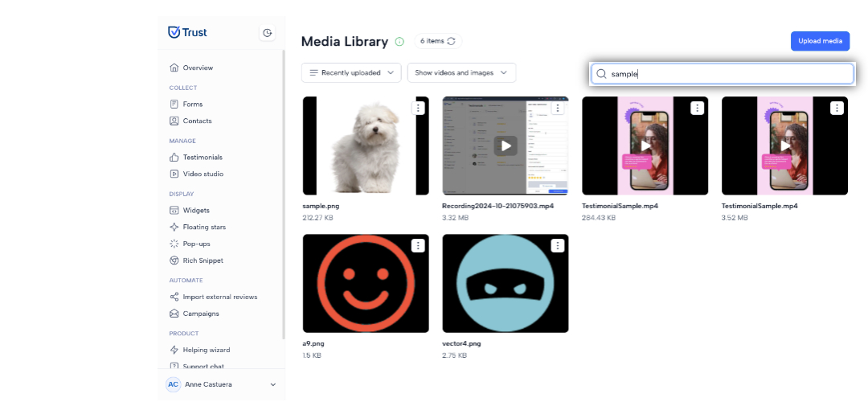Viewport: 868px width, 402px height.
Task: Open Rich Snippet page
Action: tap(203, 260)
